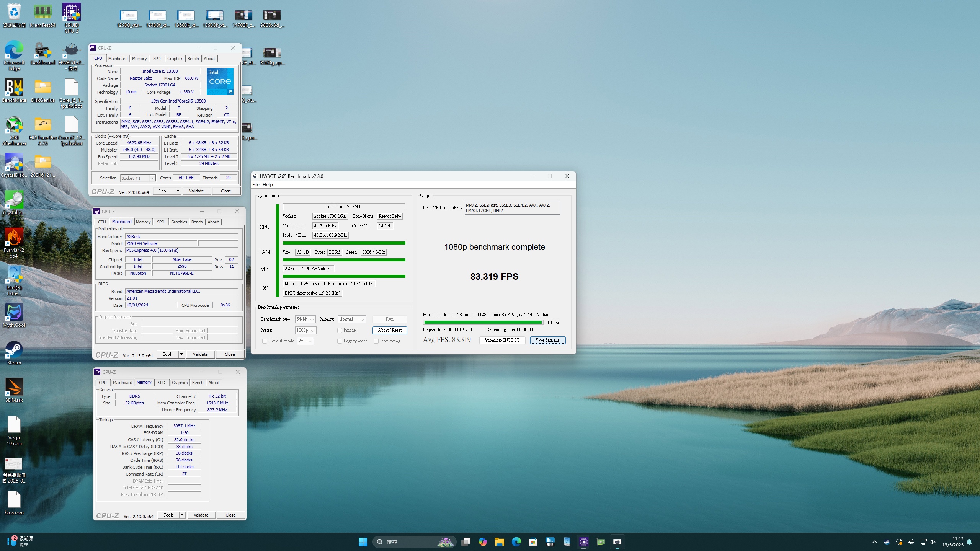Open the Task View taskbar icon
This screenshot has width=980, height=551.
coord(465,542)
